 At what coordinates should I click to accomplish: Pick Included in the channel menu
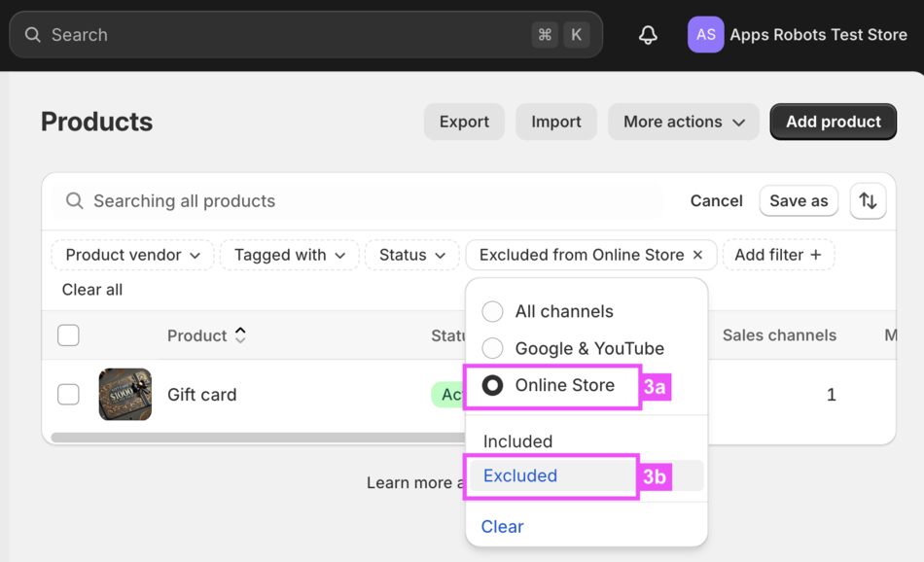point(517,441)
